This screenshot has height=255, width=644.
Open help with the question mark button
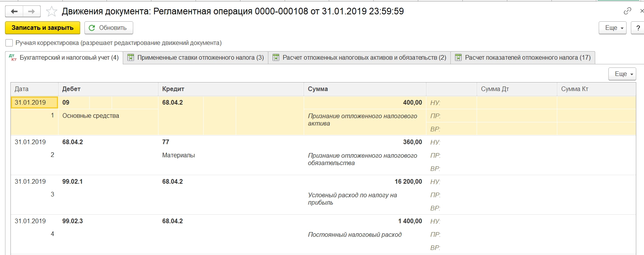(638, 28)
